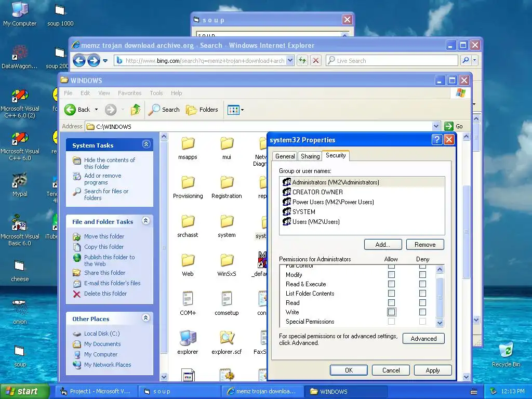Click Add... button in Properties
The height and width of the screenshot is (399, 532).
383,245
